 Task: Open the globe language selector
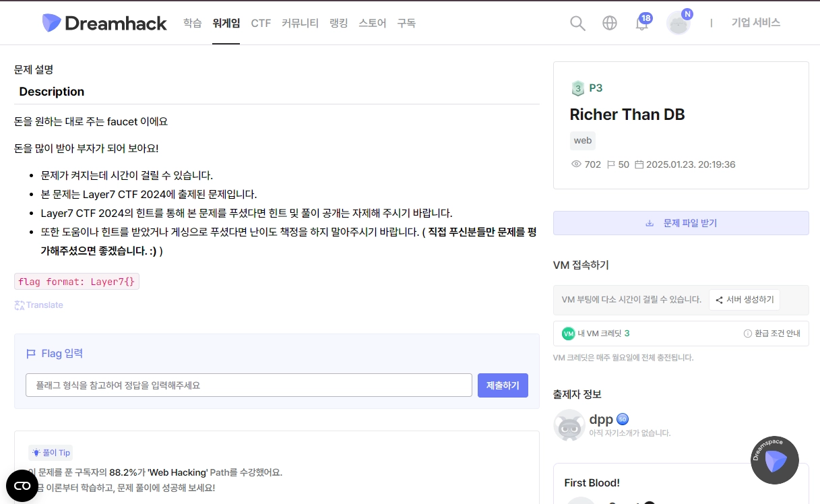[x=610, y=23]
